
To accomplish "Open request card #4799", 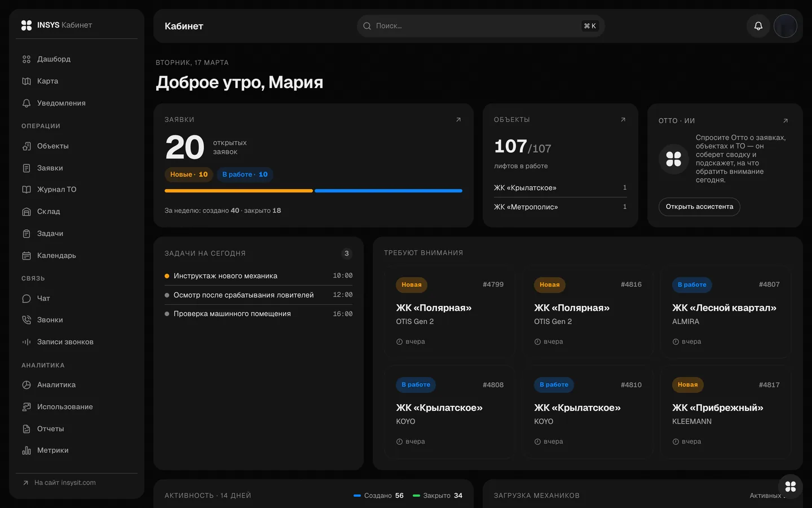I will click(x=450, y=311).
